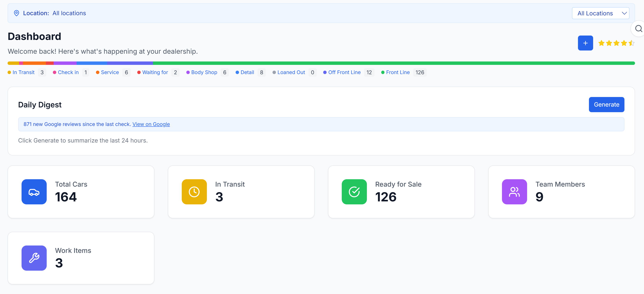Select the Check in status filter
The image size is (644, 294).
(68, 72)
